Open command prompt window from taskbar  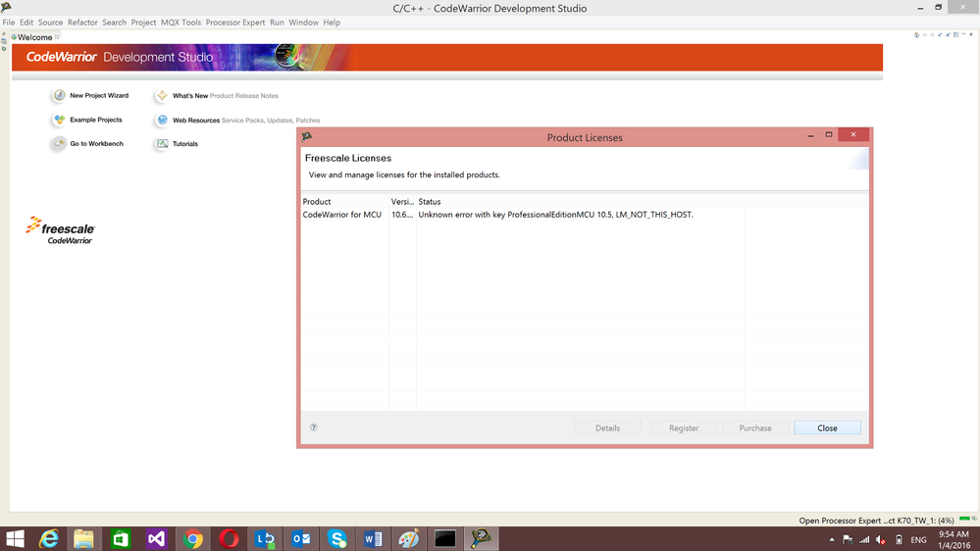(x=445, y=538)
